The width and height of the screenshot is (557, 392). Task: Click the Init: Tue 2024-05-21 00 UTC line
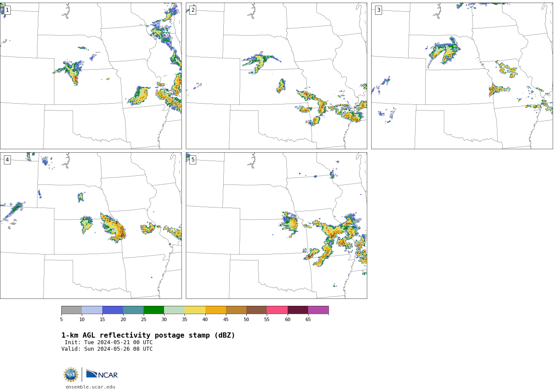coord(109,342)
